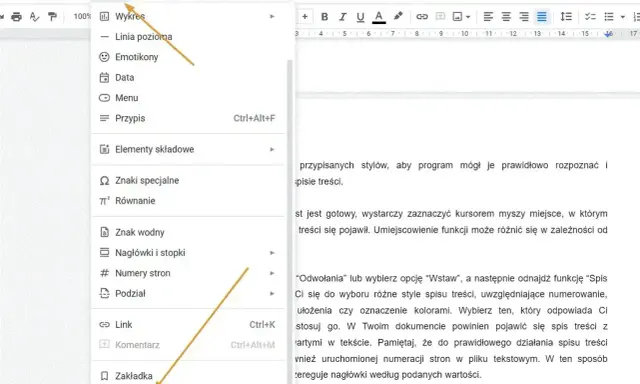Run the spelling and grammar check
Image resolution: width=640 pixels, height=384 pixels.
pos(35,17)
